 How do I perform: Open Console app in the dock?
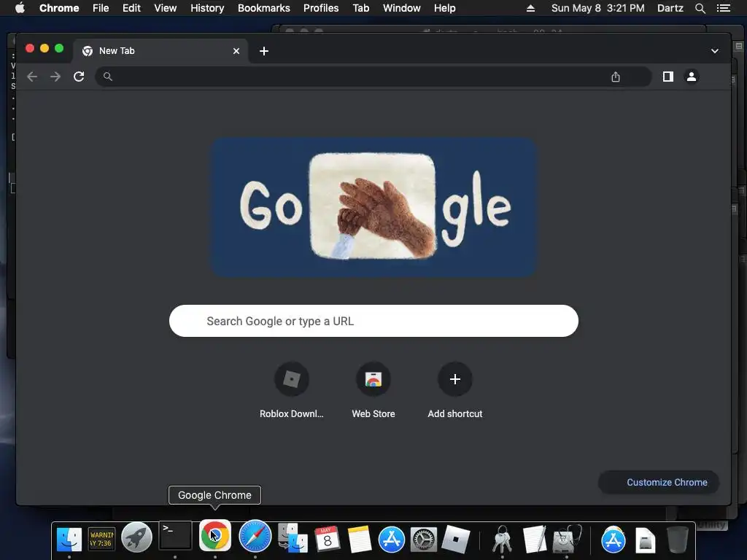click(101, 540)
